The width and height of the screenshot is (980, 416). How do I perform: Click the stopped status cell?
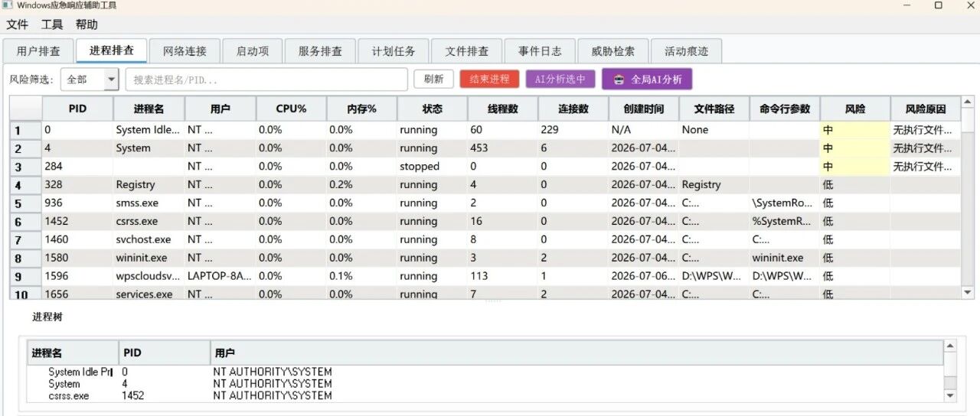coord(432,166)
